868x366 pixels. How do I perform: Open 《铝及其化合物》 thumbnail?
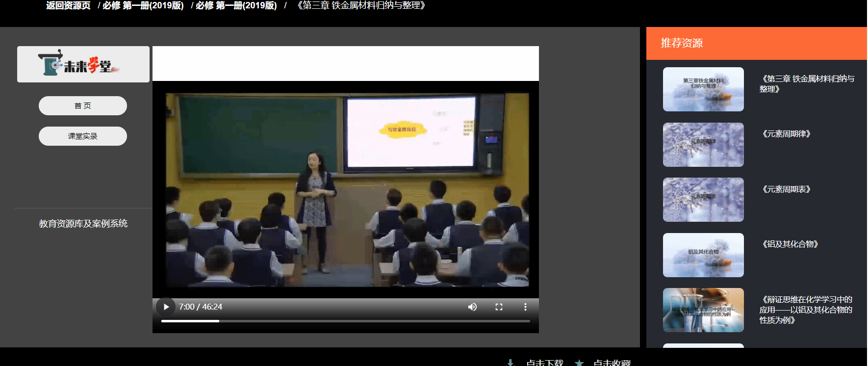703,255
